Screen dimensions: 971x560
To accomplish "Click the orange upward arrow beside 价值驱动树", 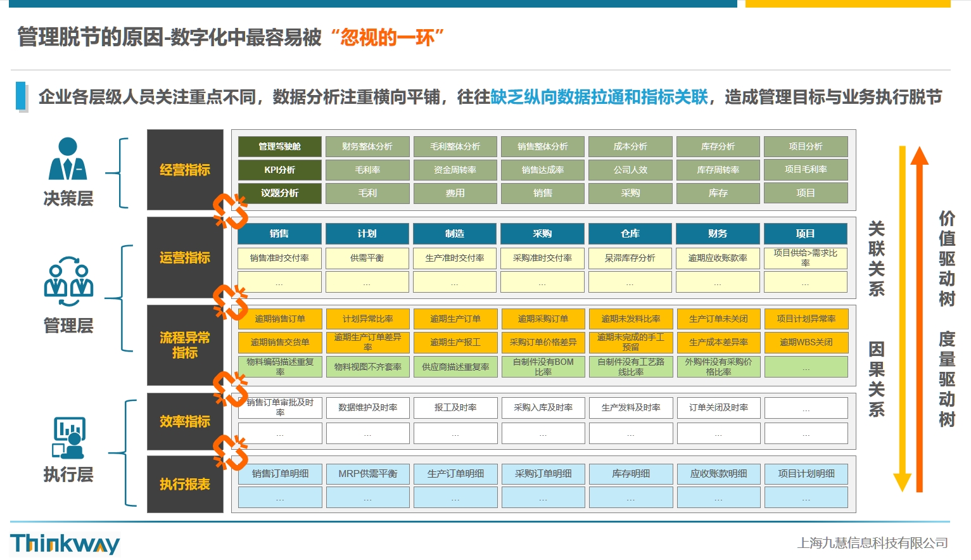I will [919, 319].
